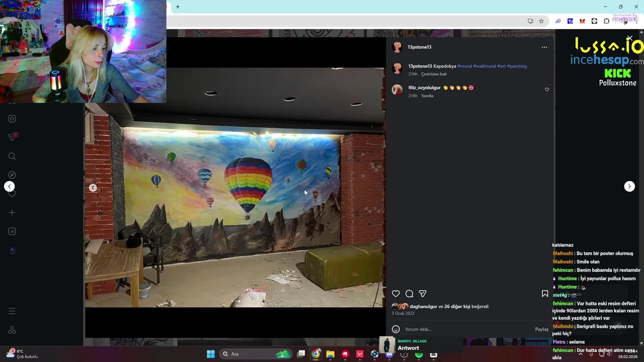The height and width of the screenshot is (362, 644).
Task: Open Instagram messages with notification badge
Action: (12, 137)
